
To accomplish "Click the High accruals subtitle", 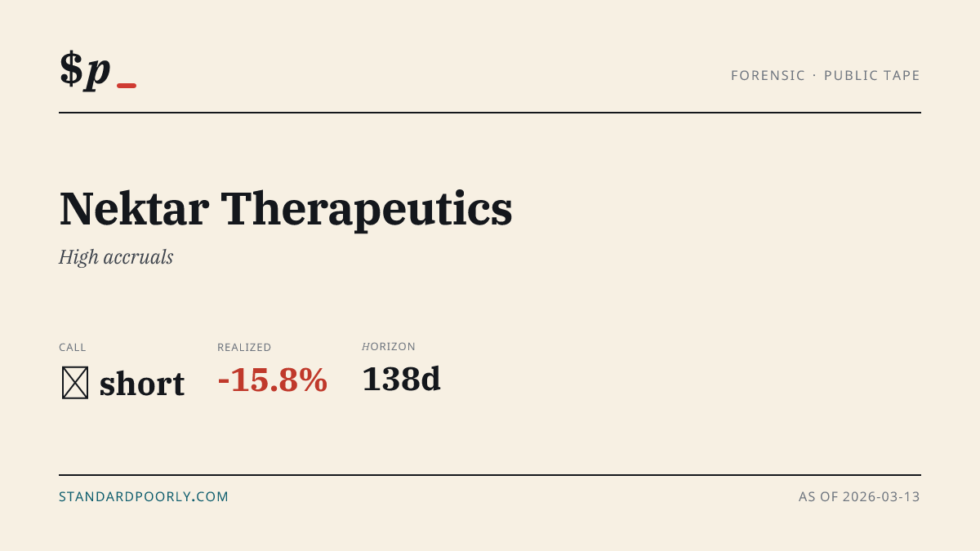I will (x=116, y=257).
